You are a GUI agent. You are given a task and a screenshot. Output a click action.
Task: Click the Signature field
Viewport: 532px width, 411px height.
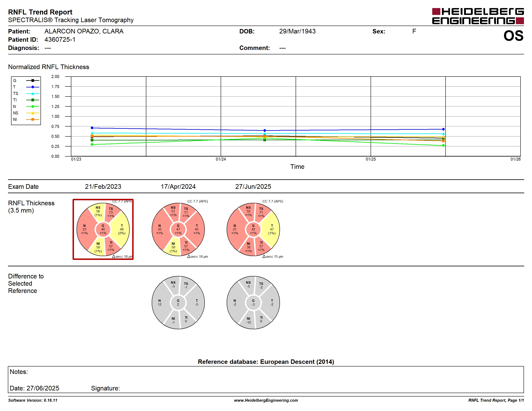[105, 388]
